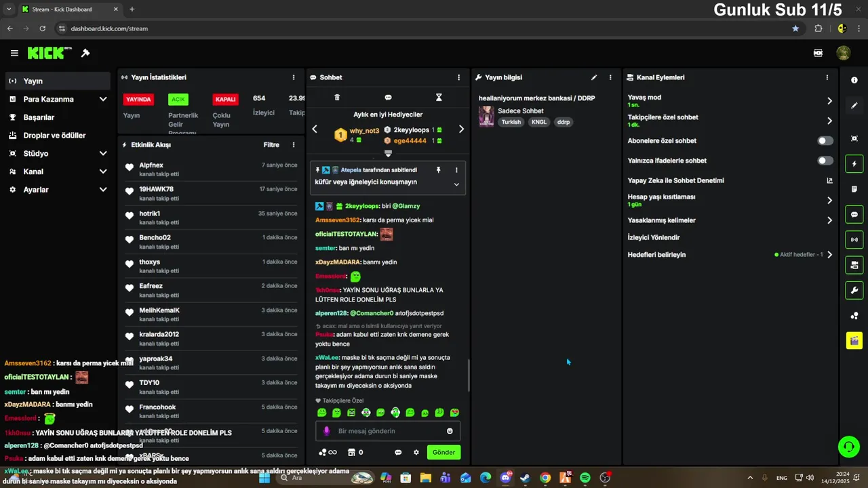Show previous top gifters with left arrow
Viewport: 868px width, 488px height.
(x=315, y=129)
